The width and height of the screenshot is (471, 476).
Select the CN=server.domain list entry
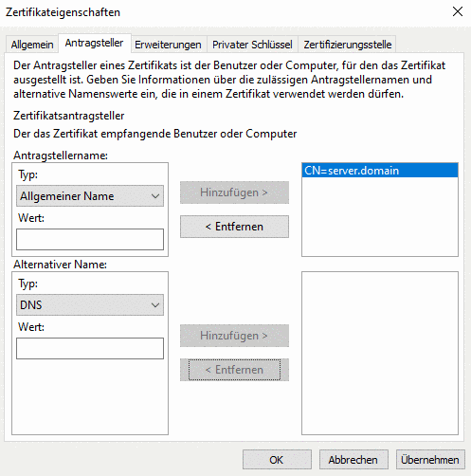coord(380,171)
